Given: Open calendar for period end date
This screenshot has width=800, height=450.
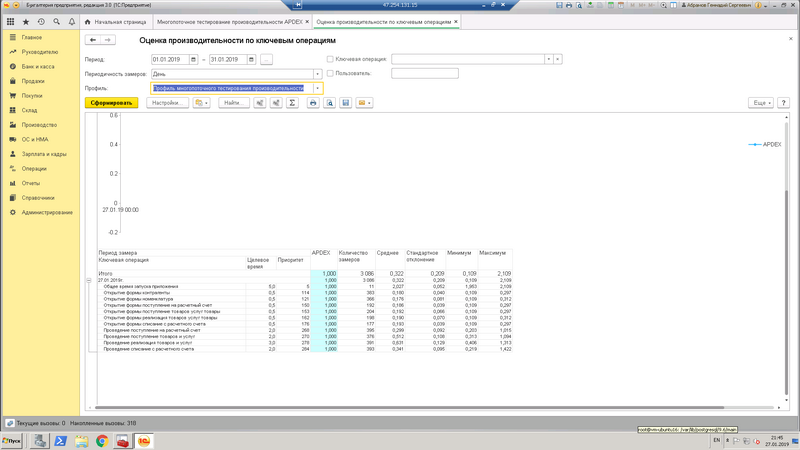Looking at the screenshot, I should pos(251,59).
